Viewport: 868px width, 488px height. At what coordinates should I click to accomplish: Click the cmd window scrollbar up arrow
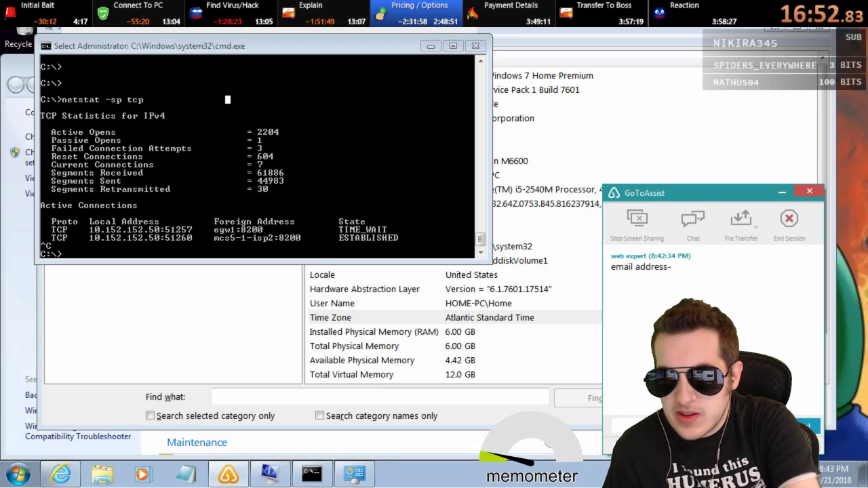pos(481,61)
